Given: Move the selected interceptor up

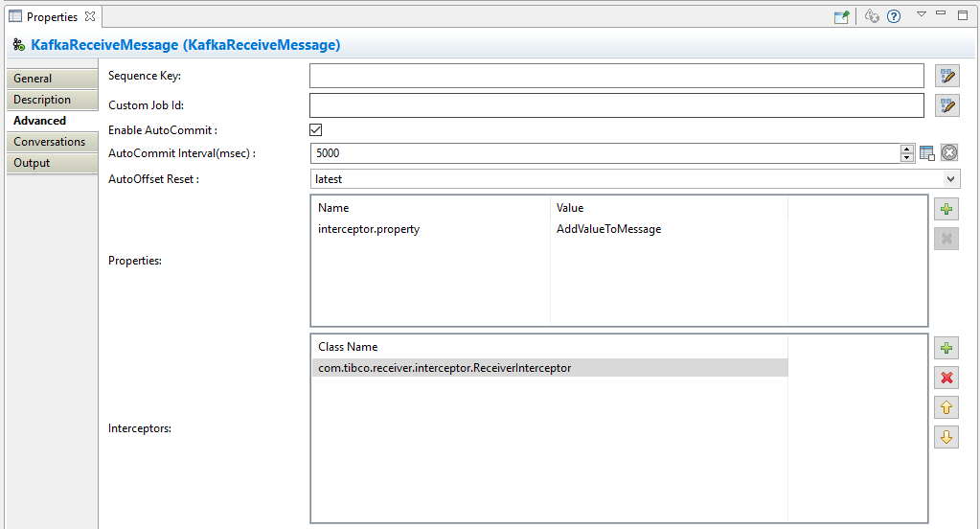Looking at the screenshot, I should point(946,408).
